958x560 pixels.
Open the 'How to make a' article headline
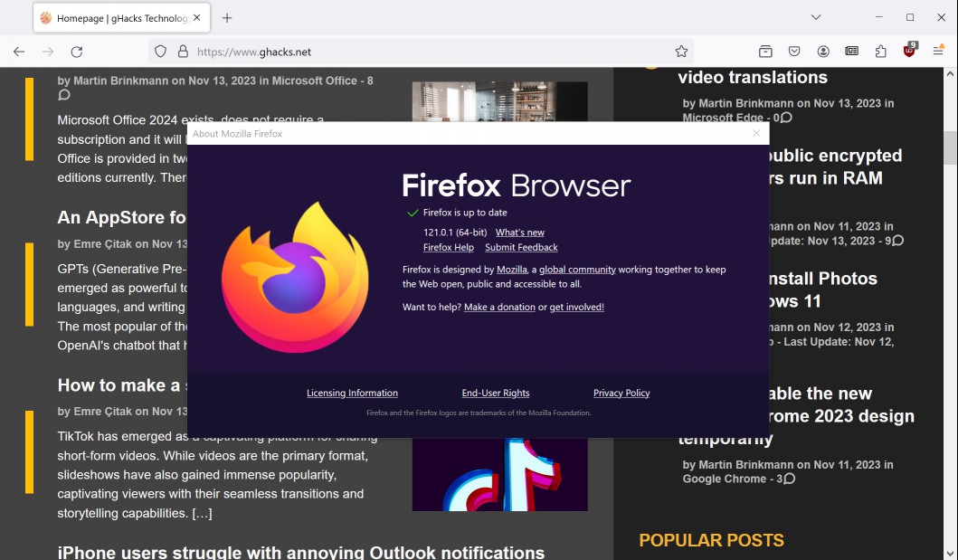click(x=122, y=385)
